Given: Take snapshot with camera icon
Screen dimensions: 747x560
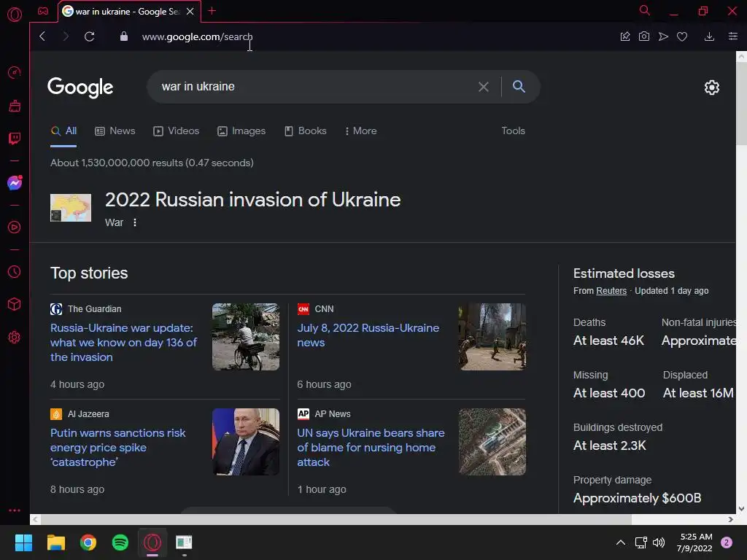Looking at the screenshot, I should 644,36.
